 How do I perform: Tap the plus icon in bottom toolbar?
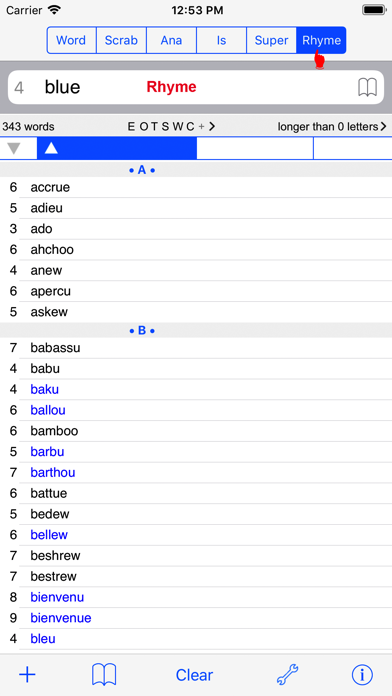[27, 675]
